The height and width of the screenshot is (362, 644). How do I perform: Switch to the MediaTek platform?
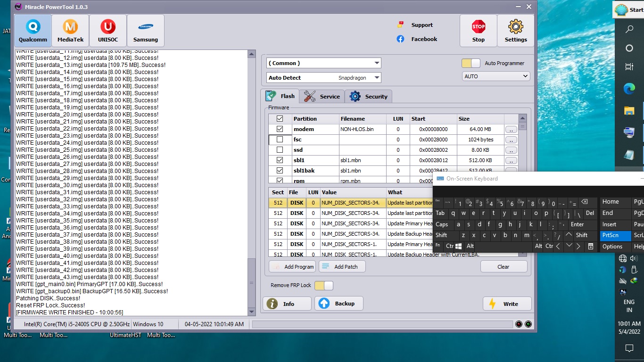pos(70,31)
